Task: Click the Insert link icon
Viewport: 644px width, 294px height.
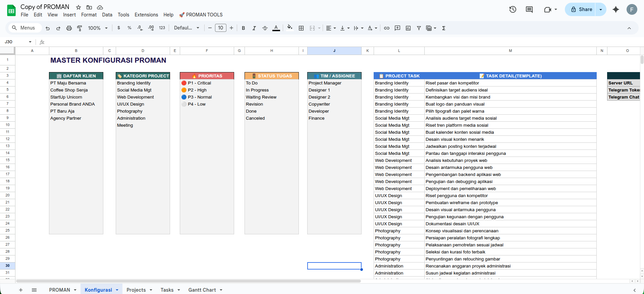Action: [x=386, y=28]
